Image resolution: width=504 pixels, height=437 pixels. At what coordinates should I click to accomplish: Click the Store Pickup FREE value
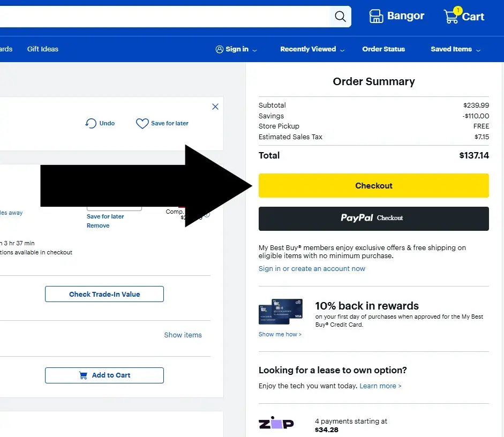481,126
